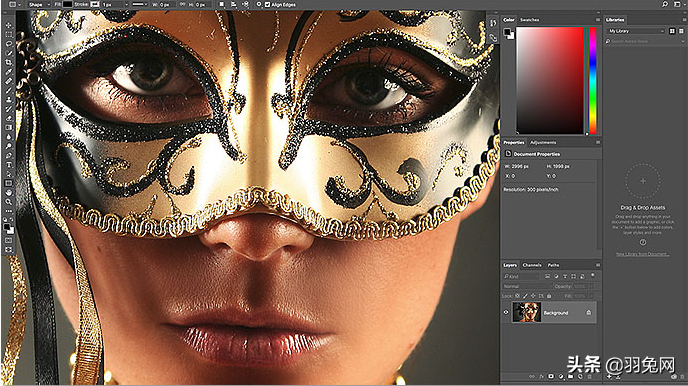
Task: Click the Add layer style fx icon
Action: pyautogui.click(x=541, y=376)
